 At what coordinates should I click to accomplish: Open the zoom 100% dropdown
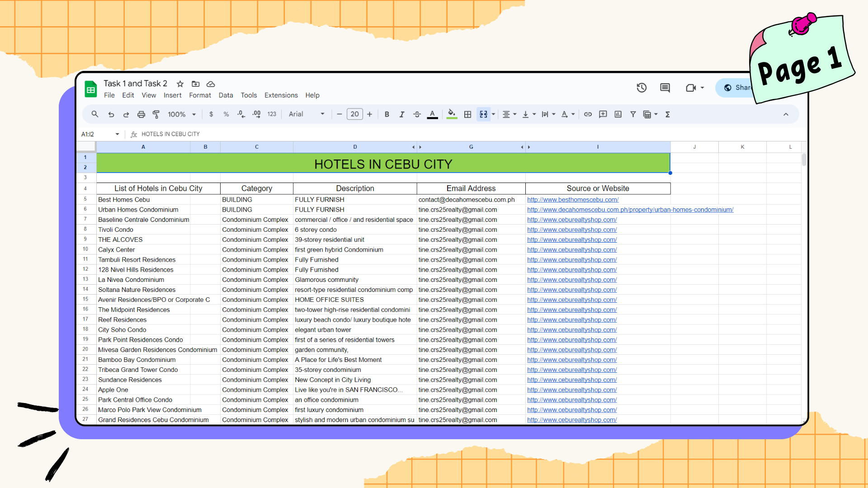click(x=182, y=114)
